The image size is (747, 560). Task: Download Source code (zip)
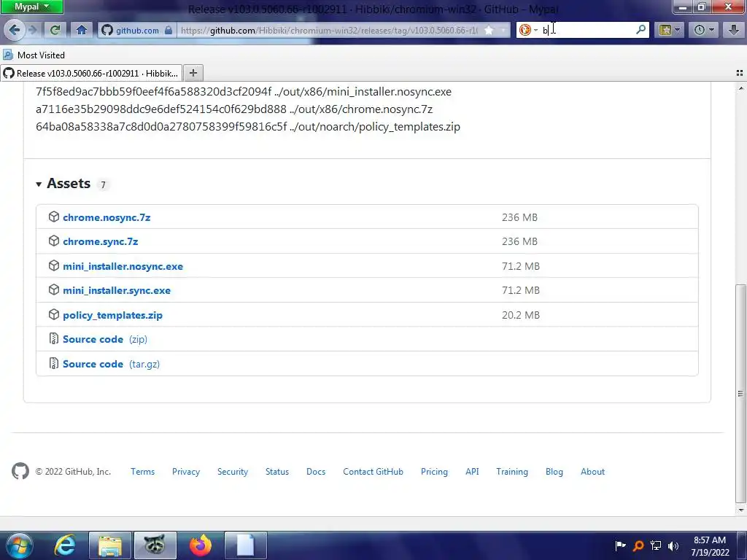105,339
